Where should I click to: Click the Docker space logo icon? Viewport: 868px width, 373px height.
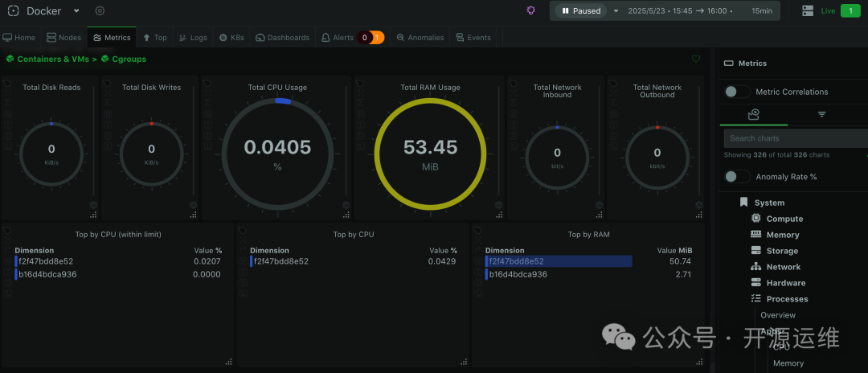(x=14, y=10)
